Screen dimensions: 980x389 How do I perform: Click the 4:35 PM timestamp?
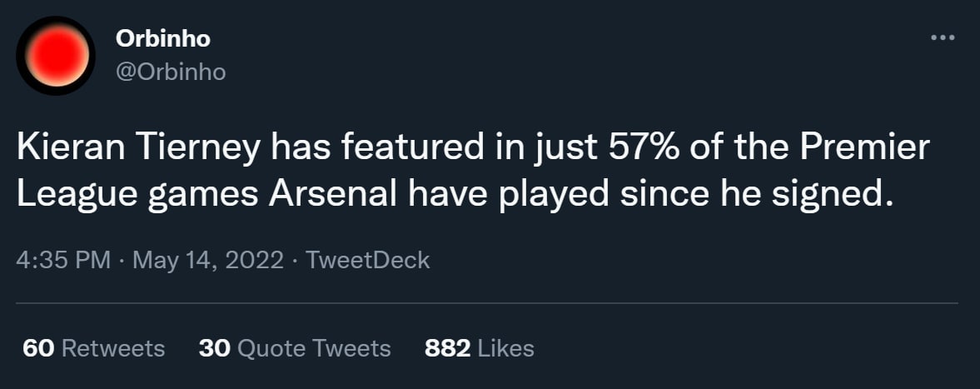(x=63, y=260)
